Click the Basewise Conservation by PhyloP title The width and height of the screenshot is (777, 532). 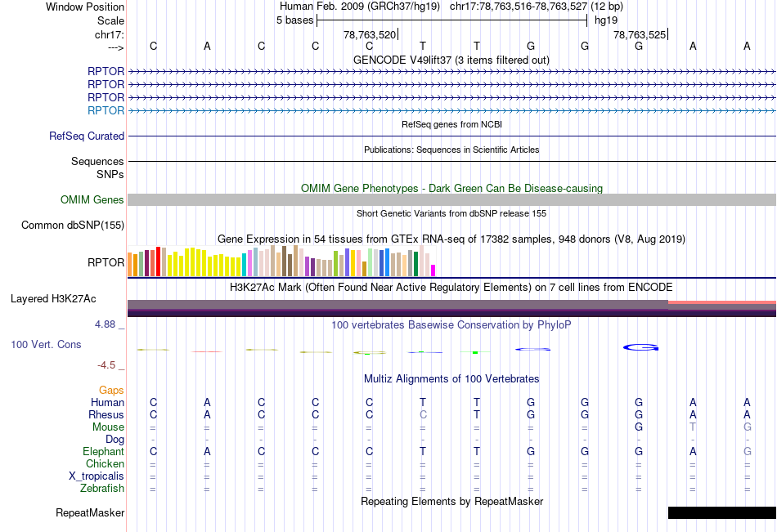[451, 325]
